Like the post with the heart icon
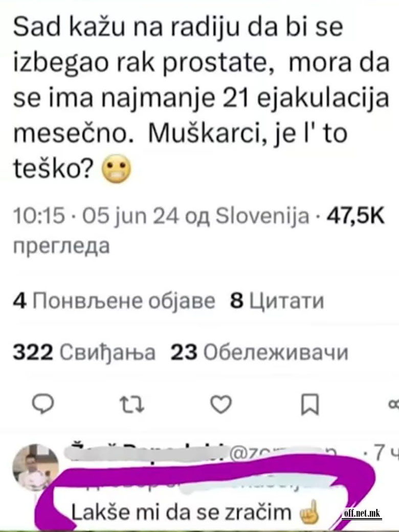The height and width of the screenshot is (532, 399). (221, 404)
